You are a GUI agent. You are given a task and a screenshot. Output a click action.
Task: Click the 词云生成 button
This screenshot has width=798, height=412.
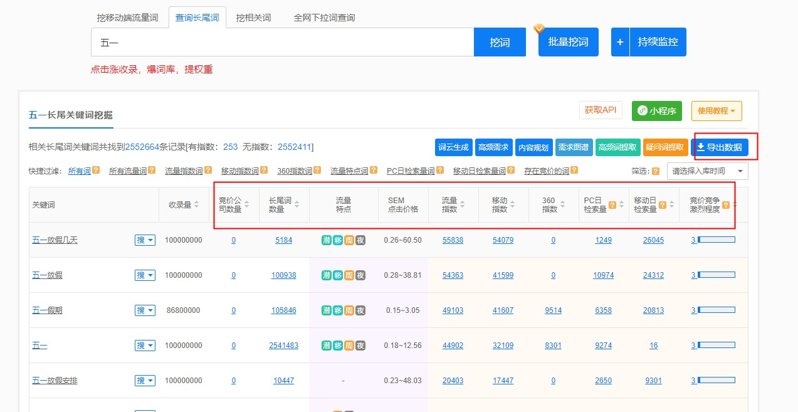click(x=452, y=147)
